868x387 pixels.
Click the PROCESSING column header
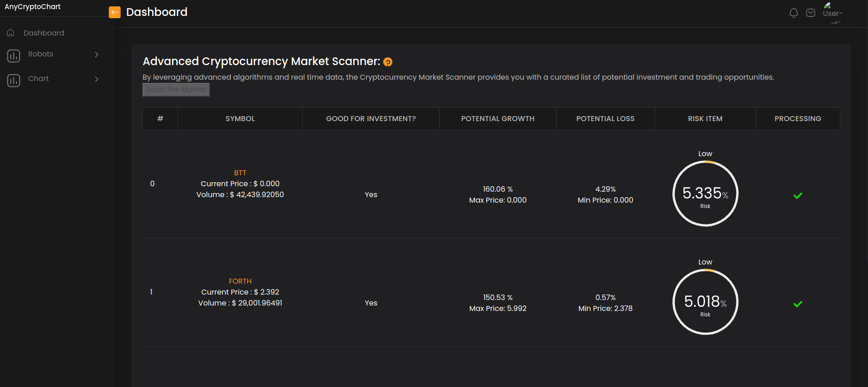click(798, 119)
